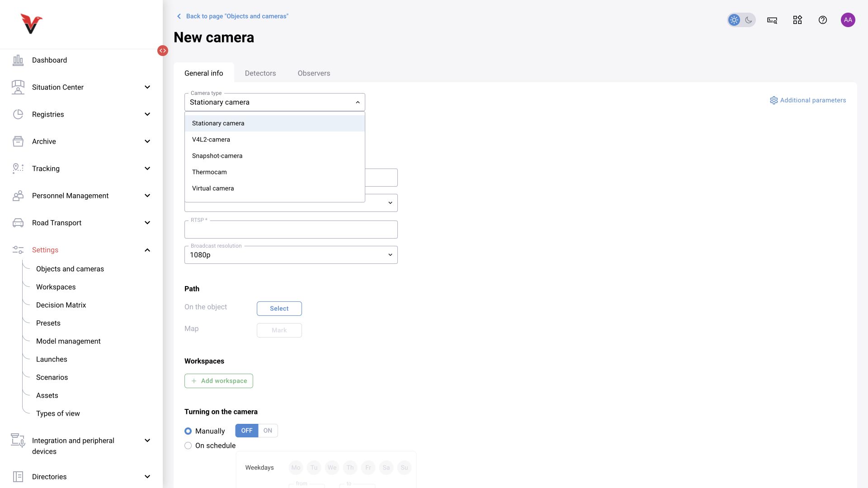Click the V logo in sidebar
The width and height of the screenshot is (868, 488).
(x=31, y=23)
